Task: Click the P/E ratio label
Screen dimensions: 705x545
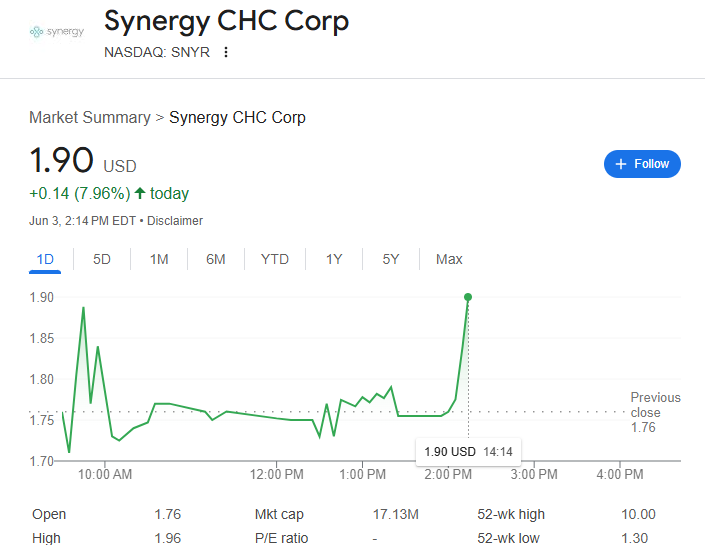Action: pos(281,538)
